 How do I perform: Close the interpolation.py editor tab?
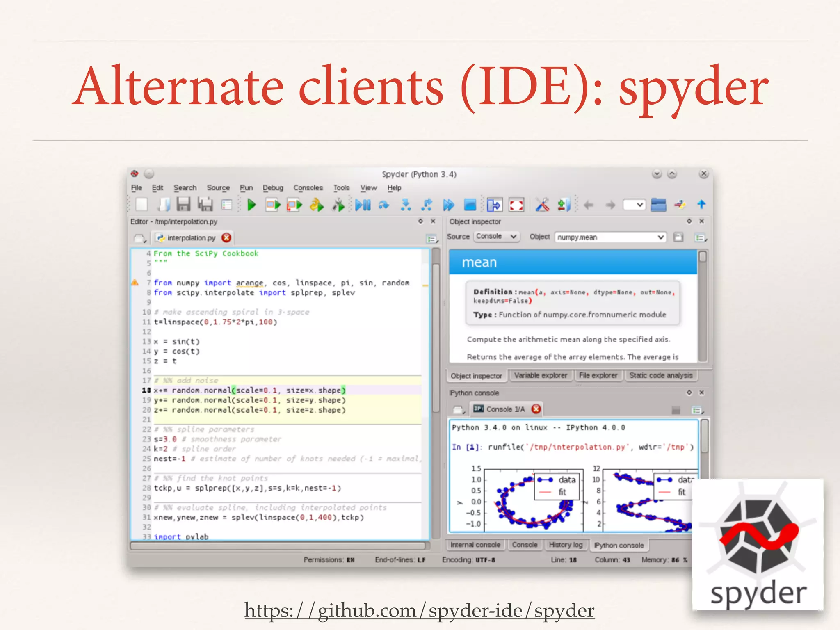tap(226, 238)
